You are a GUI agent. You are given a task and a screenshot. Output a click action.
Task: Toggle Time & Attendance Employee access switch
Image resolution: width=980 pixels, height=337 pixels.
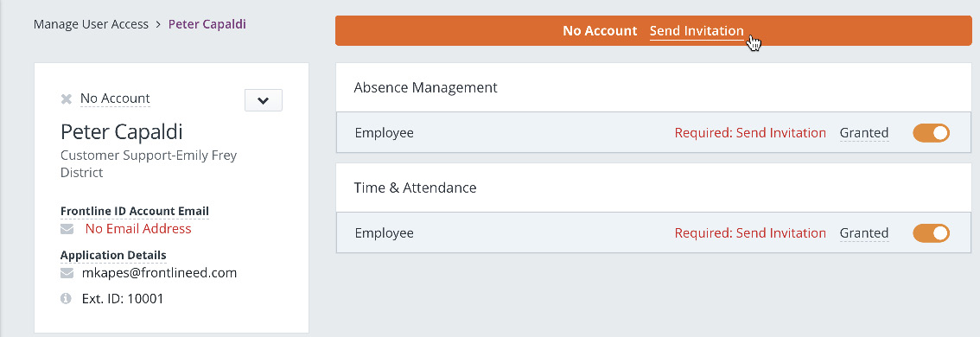pyautogui.click(x=932, y=233)
